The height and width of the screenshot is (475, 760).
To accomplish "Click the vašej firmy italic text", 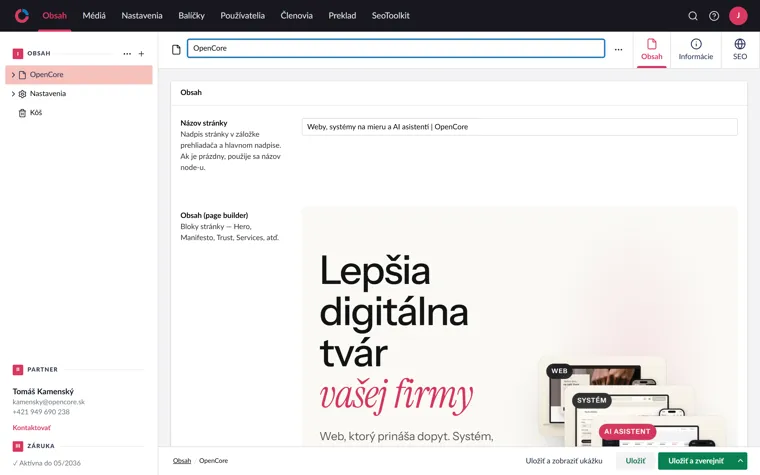I will click(396, 395).
